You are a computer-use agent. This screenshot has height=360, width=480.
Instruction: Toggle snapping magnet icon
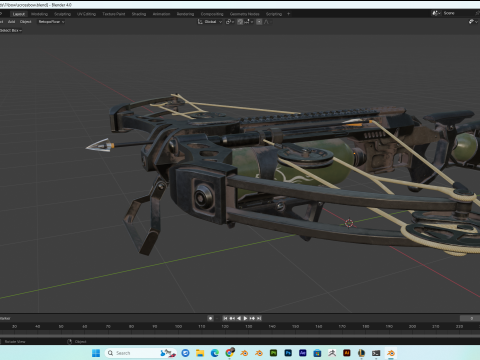click(240, 22)
